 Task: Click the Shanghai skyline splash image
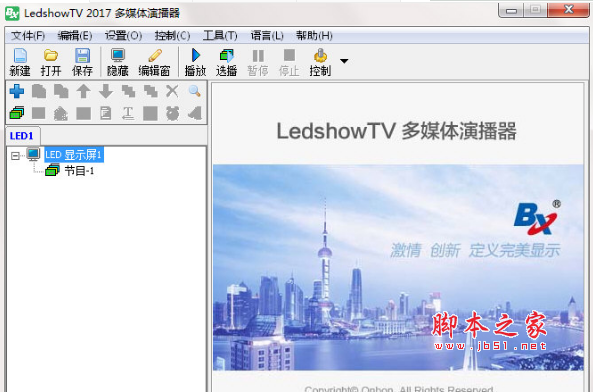click(x=398, y=267)
